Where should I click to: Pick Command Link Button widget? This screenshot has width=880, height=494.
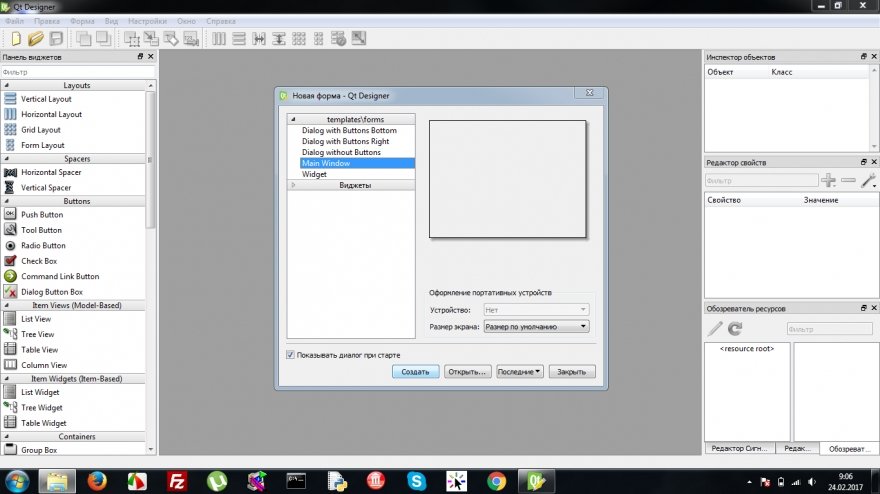(60, 276)
